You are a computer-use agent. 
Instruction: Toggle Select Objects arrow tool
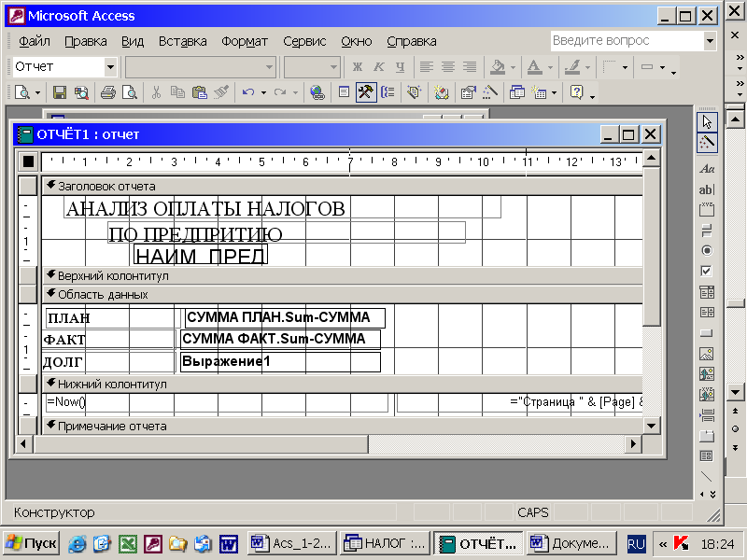[x=707, y=122]
